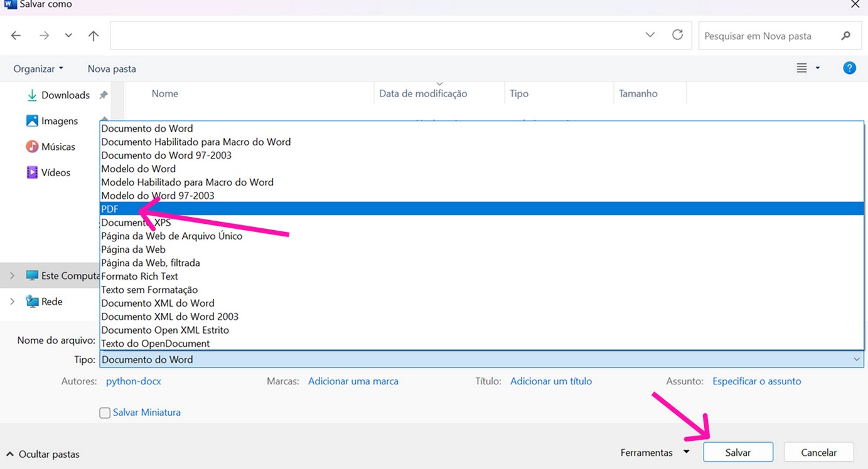
Task: Close the Salvar como dialog
Action: [x=854, y=4]
